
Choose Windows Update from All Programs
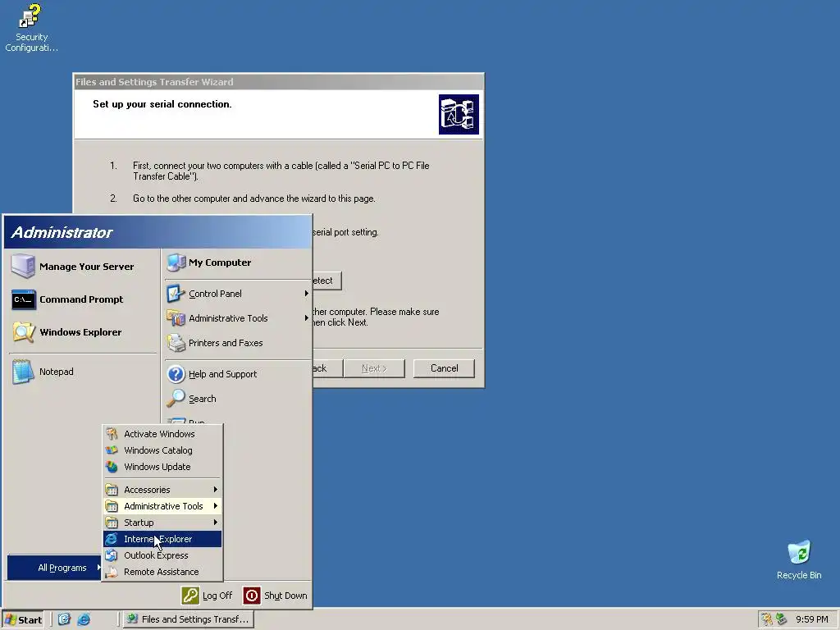[x=162, y=467]
